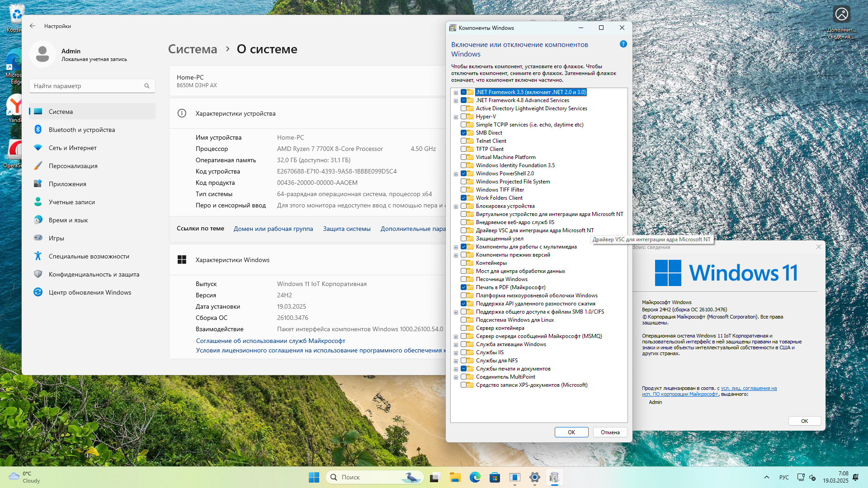Expand the .NET Framework 3.5 tree node

[x=456, y=93]
